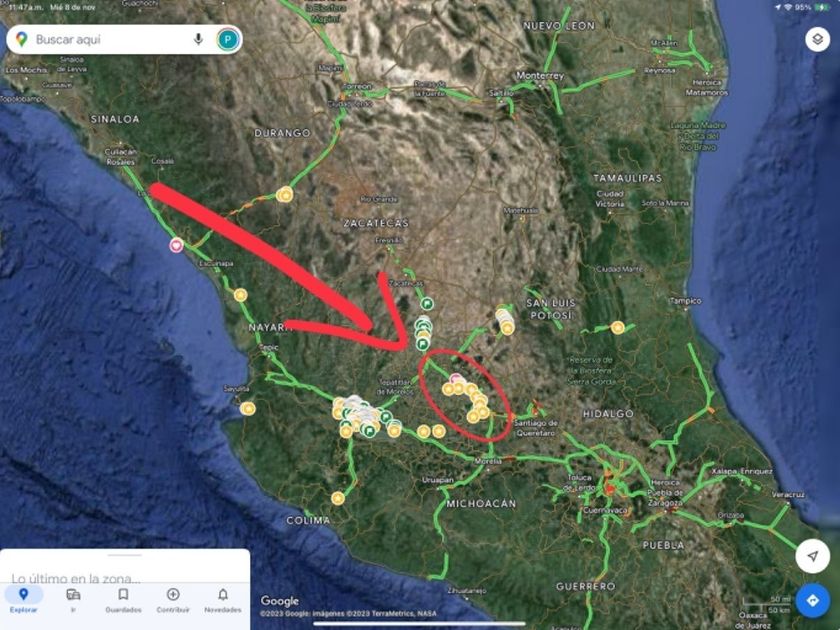The width and height of the screenshot is (840, 630).
Task: Open the profile avatar with letter P
Action: click(x=228, y=39)
